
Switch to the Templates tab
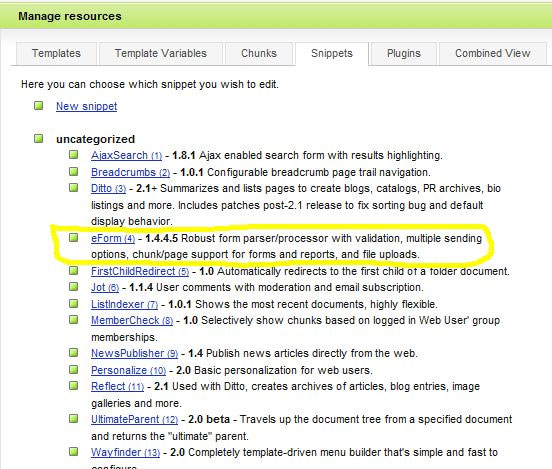(56, 54)
